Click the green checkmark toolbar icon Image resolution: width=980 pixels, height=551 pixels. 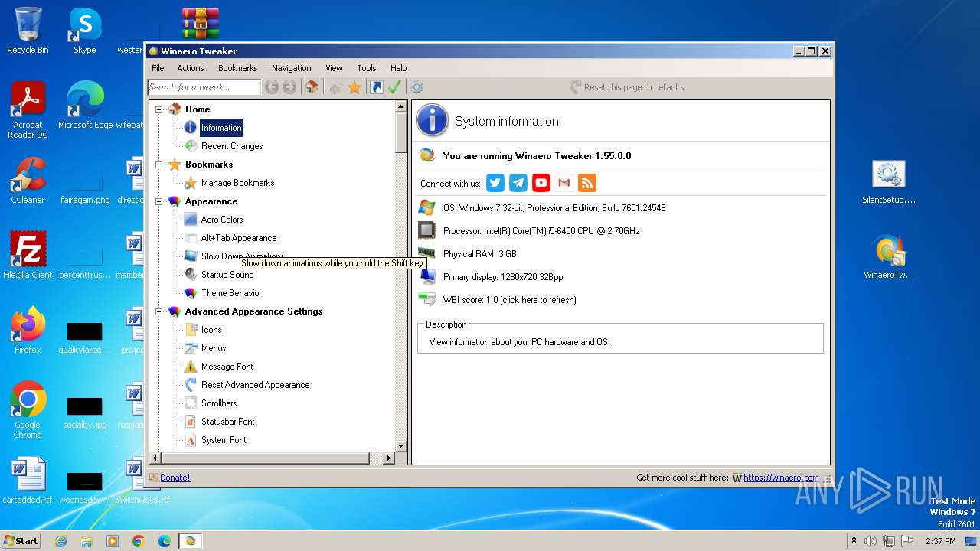tap(394, 87)
